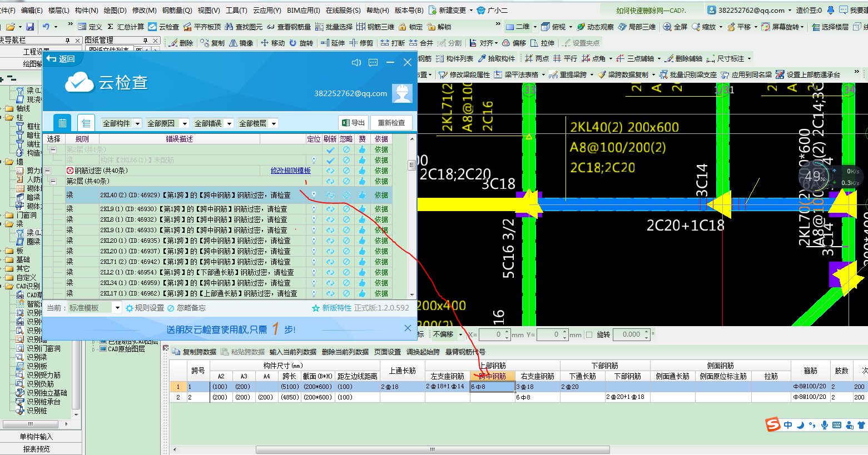The width and height of the screenshot is (868, 455).
Task: Choose the 延伸 extend tool
Action: (333, 43)
